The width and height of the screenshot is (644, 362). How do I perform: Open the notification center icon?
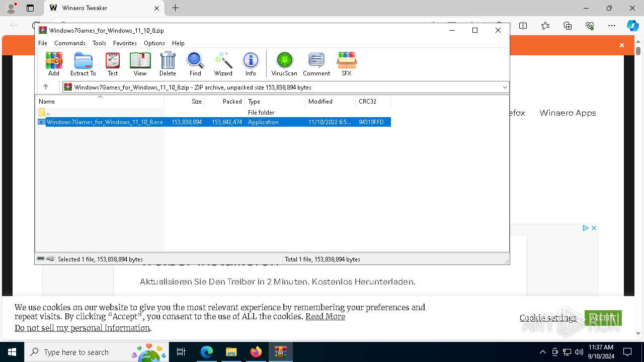627,352
